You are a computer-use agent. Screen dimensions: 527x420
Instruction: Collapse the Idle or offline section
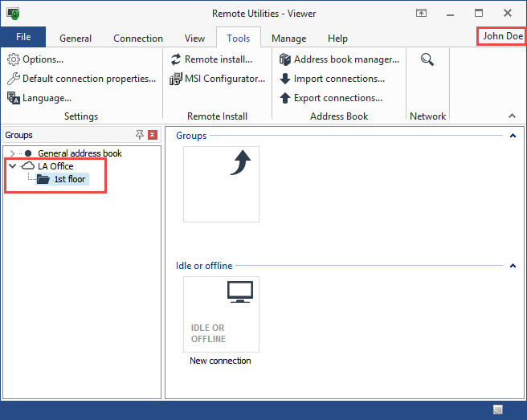click(513, 266)
